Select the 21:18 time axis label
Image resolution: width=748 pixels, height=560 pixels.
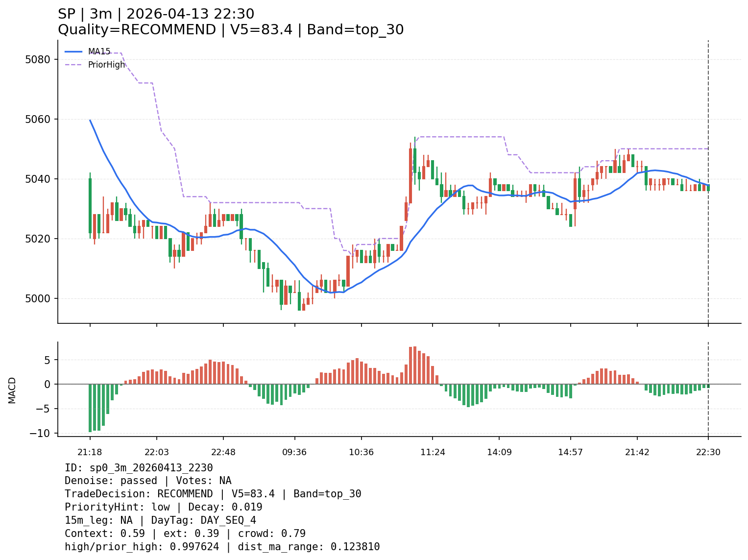[90, 452]
